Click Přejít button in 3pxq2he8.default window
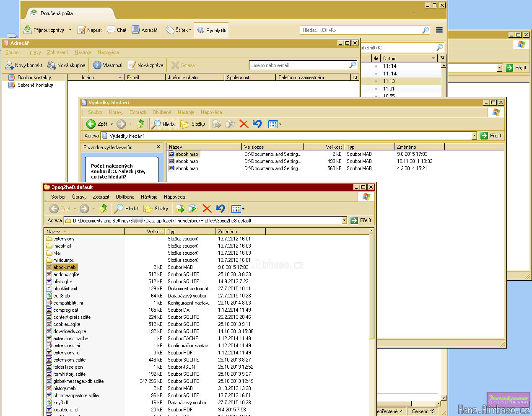This screenshot has height=416, width=532. (361, 220)
